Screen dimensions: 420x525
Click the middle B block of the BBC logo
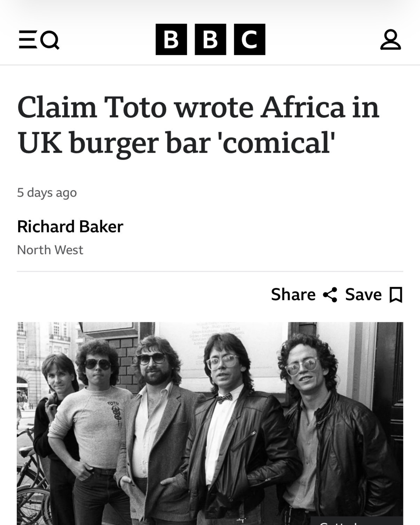(210, 39)
